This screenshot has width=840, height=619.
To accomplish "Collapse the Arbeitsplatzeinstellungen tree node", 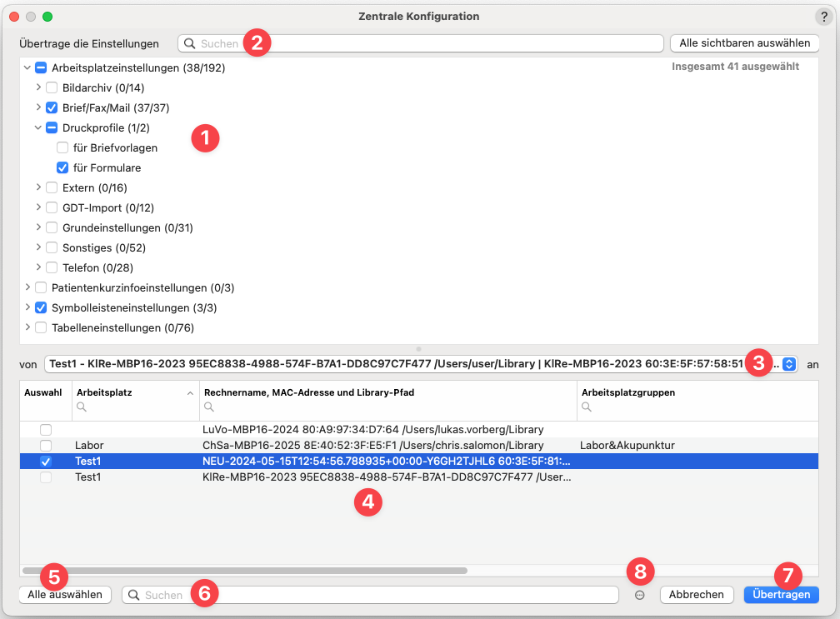I will pos(27,68).
